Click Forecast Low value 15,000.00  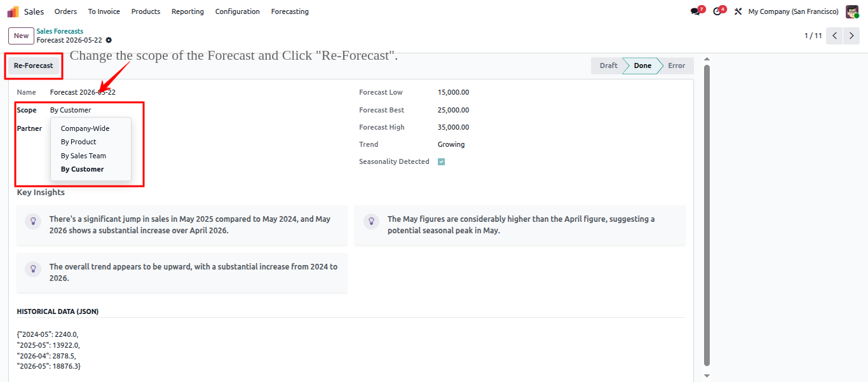click(x=453, y=92)
